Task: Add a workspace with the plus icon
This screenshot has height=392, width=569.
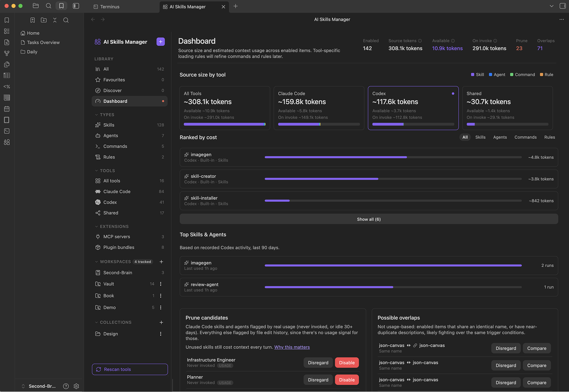Action: pyautogui.click(x=161, y=262)
